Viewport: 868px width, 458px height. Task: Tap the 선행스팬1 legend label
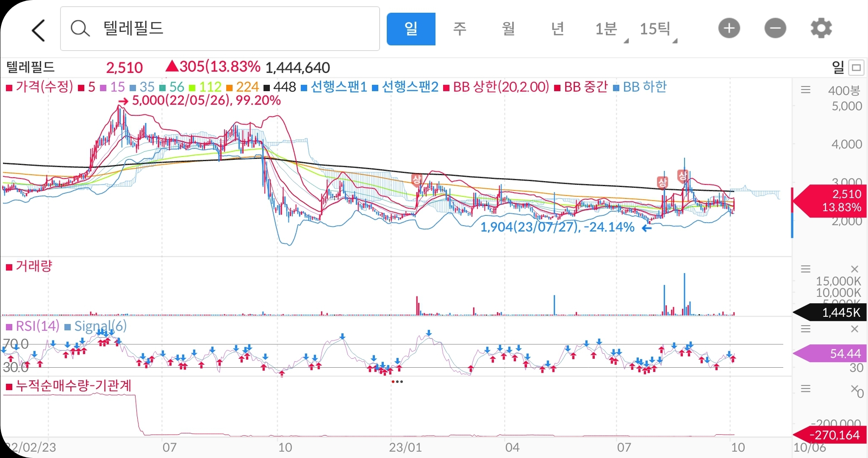[334, 87]
